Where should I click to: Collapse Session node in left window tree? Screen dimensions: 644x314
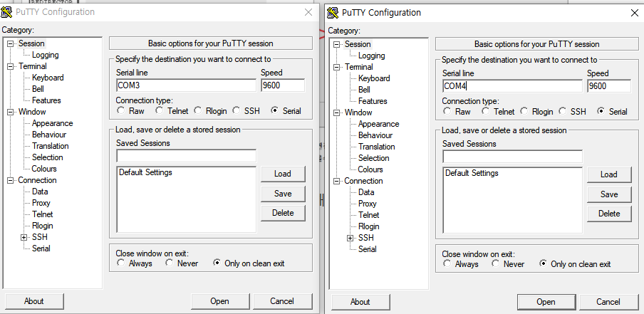pos(10,43)
